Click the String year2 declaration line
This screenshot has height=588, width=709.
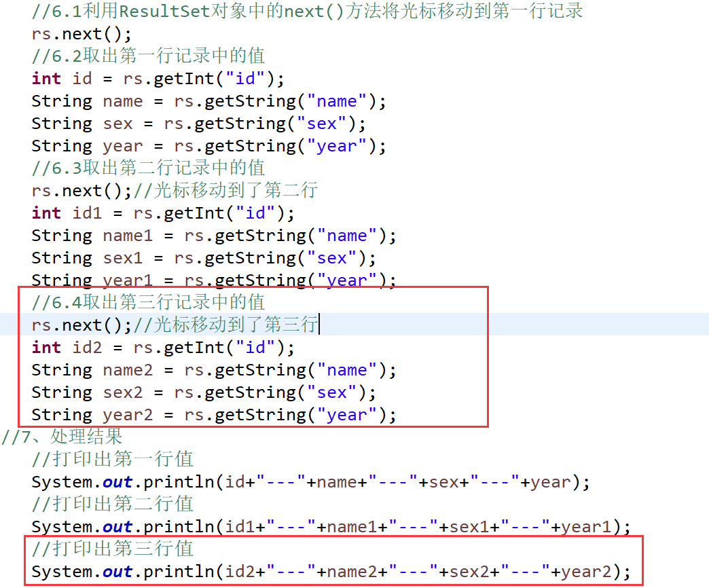click(213, 415)
